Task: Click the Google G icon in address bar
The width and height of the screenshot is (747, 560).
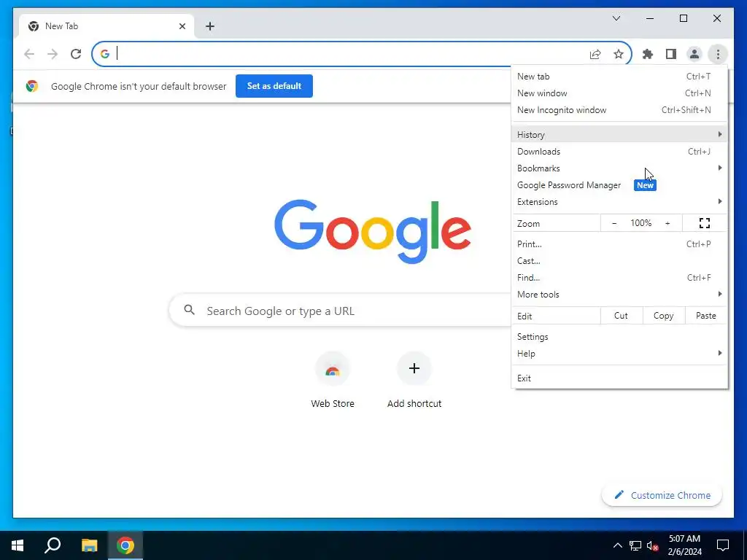Action: (105, 54)
